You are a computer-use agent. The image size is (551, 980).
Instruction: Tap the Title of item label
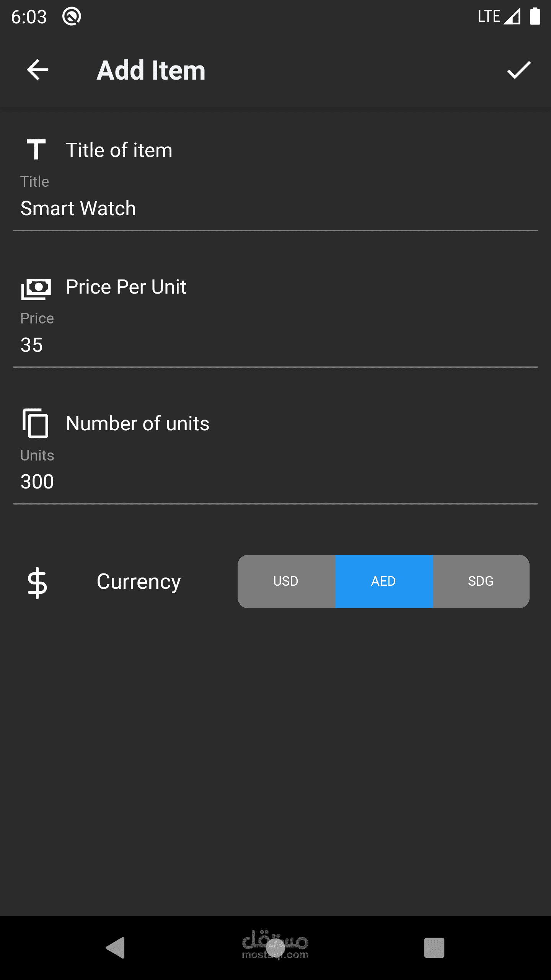pos(119,150)
